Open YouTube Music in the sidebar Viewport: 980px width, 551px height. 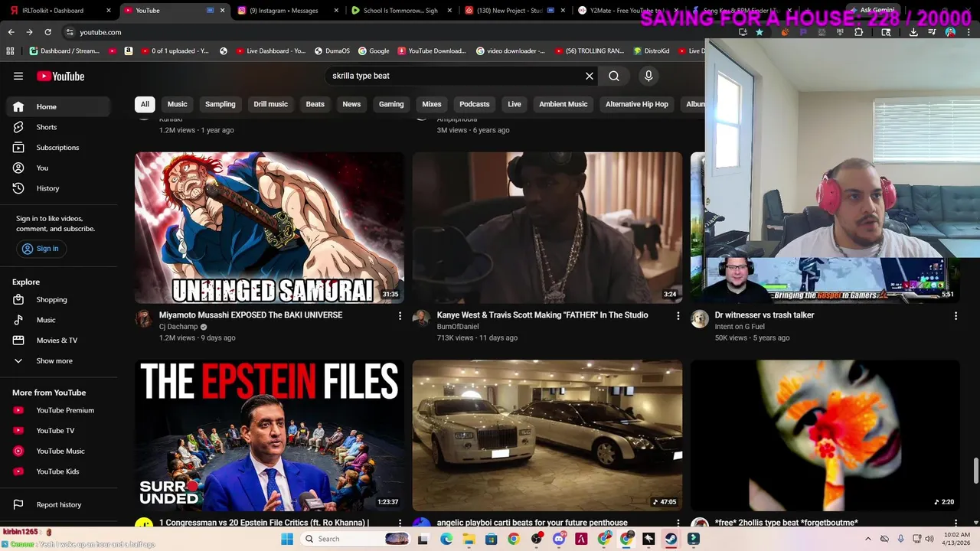[59, 452]
